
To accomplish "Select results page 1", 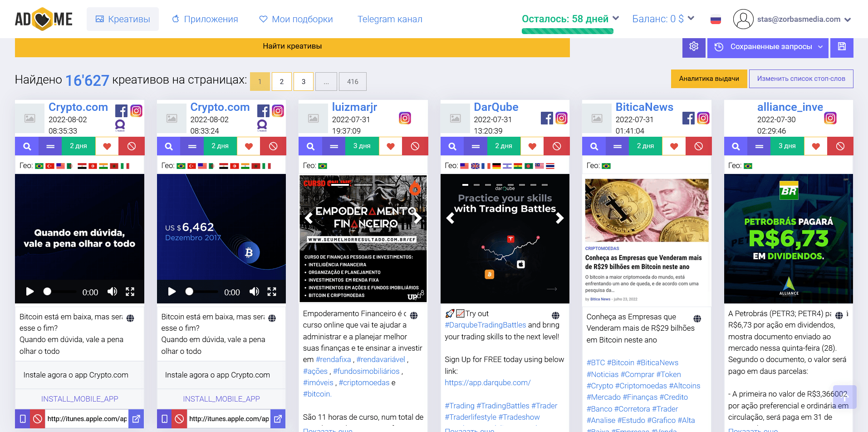I will pyautogui.click(x=260, y=81).
